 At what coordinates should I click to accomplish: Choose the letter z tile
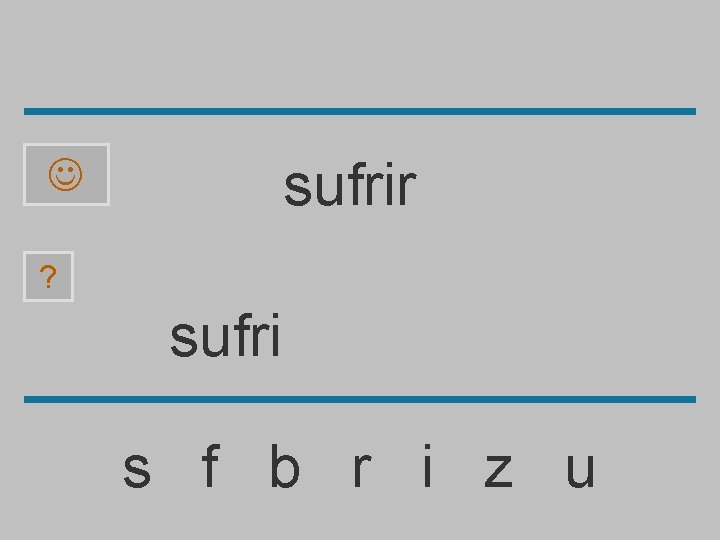[498, 470]
